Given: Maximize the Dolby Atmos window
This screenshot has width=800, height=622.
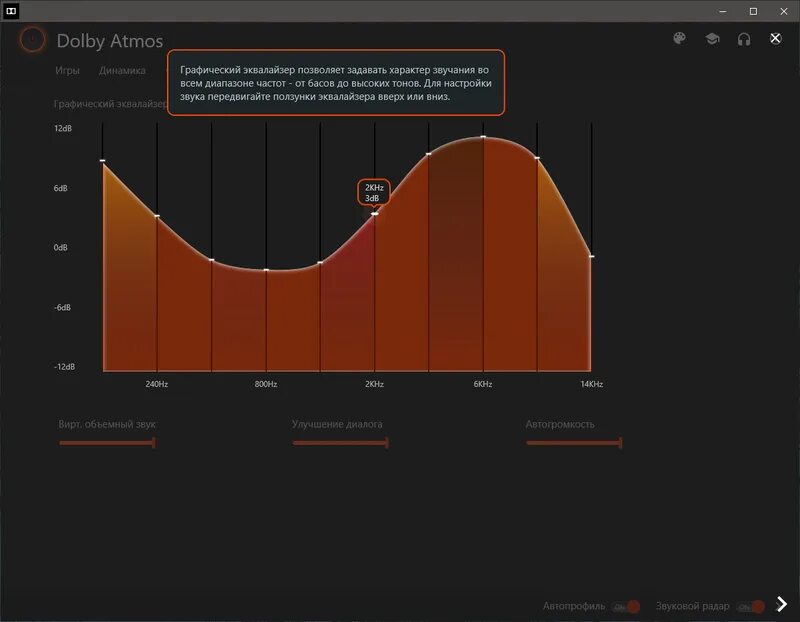Looking at the screenshot, I should pos(753,11).
